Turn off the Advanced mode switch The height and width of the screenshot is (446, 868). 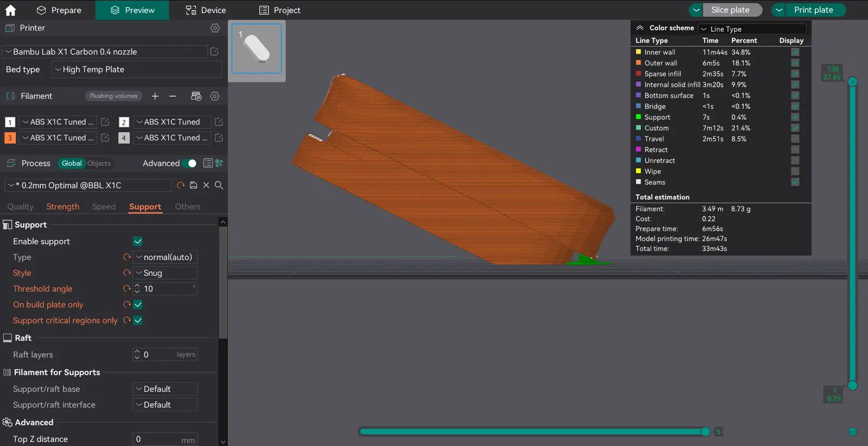(189, 163)
